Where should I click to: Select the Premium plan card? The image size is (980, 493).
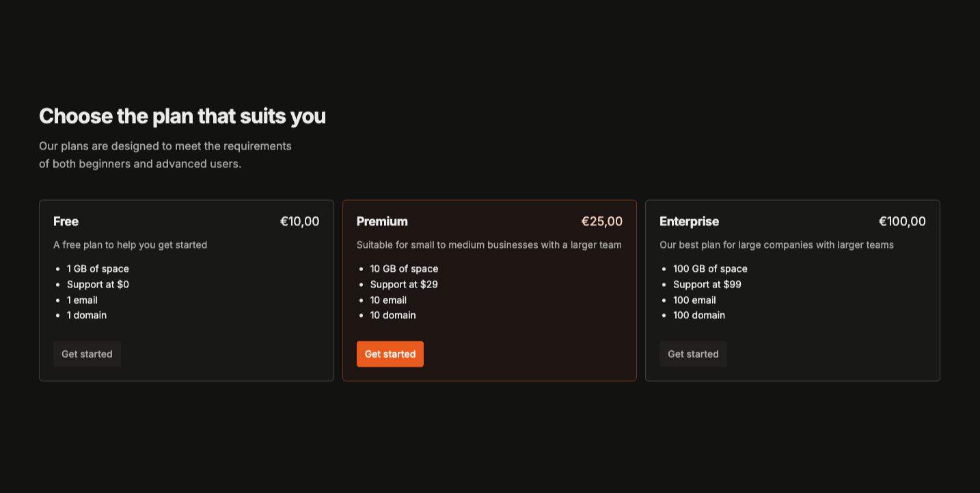pos(489,290)
